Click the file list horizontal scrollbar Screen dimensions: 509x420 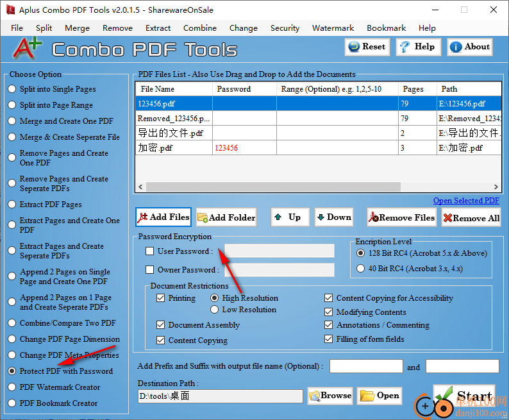[x=273, y=187]
